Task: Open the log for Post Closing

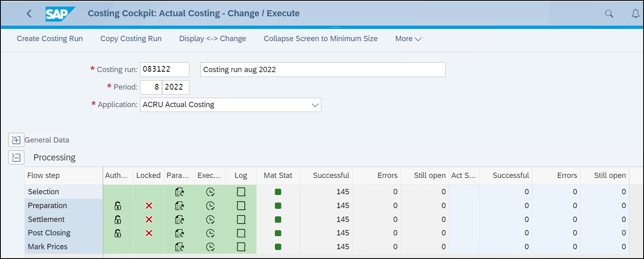Action: pos(241,233)
